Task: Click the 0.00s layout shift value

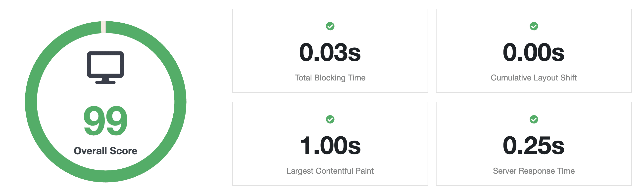Action: [x=534, y=52]
